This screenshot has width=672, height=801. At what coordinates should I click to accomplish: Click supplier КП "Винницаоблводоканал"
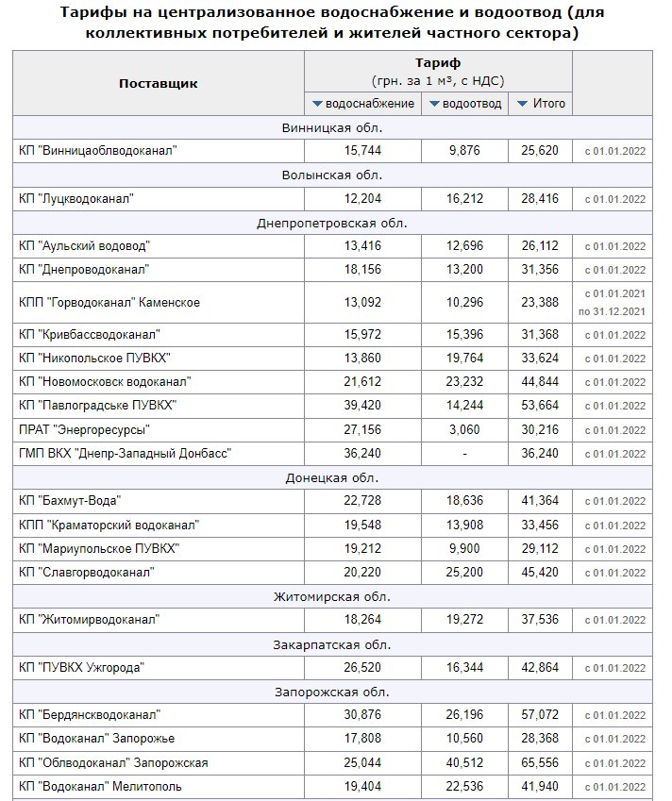tap(98, 150)
